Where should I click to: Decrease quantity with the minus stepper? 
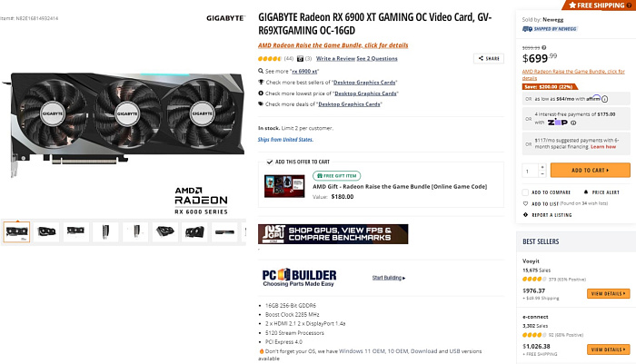(x=542, y=174)
